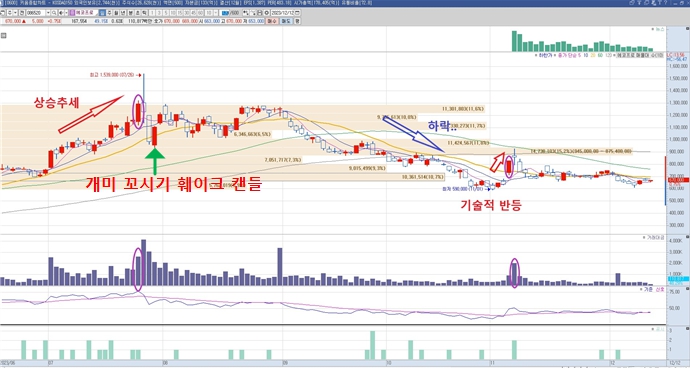This screenshot has height=368, width=690.
Task: Switch to minute chart (분)
Action: pyautogui.click(x=130, y=13)
